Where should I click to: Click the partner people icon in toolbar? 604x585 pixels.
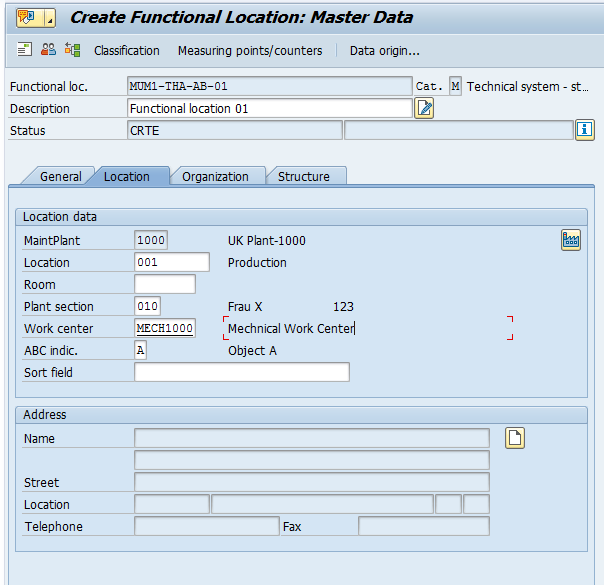point(48,50)
